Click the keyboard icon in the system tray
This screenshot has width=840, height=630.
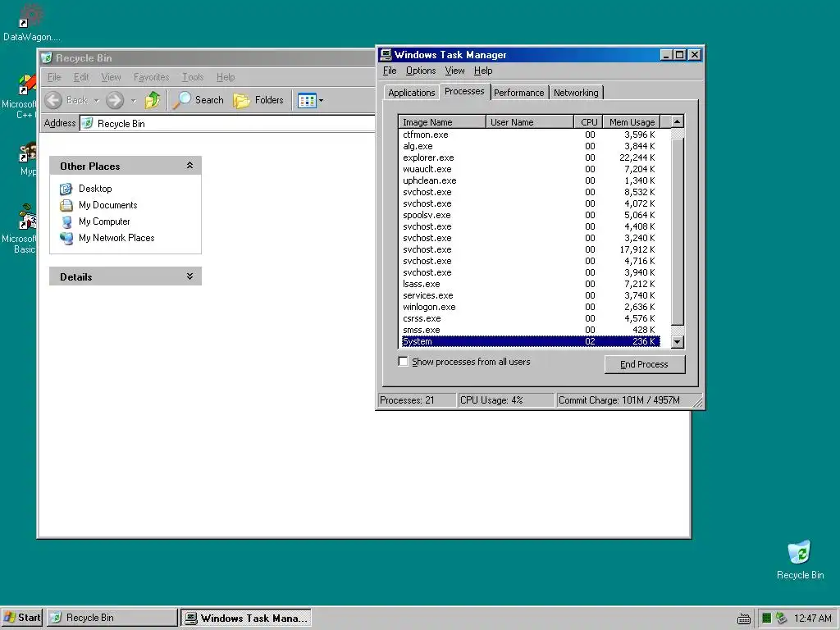pos(743,619)
